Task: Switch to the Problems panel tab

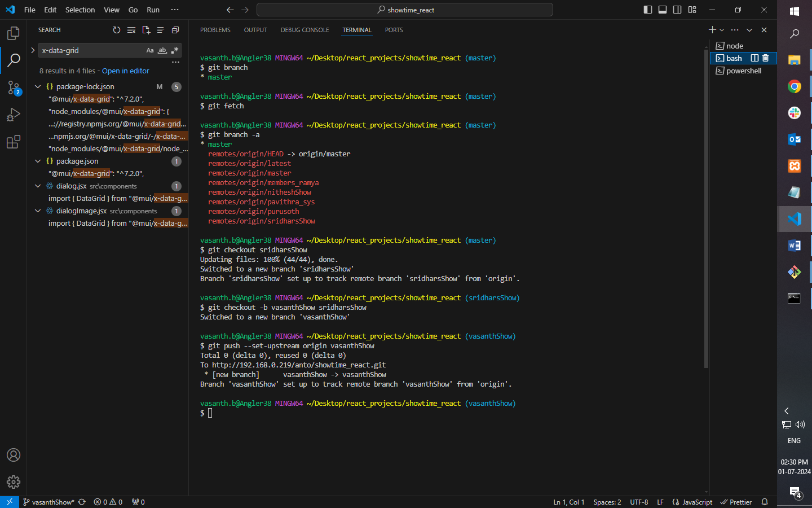Action: point(215,30)
